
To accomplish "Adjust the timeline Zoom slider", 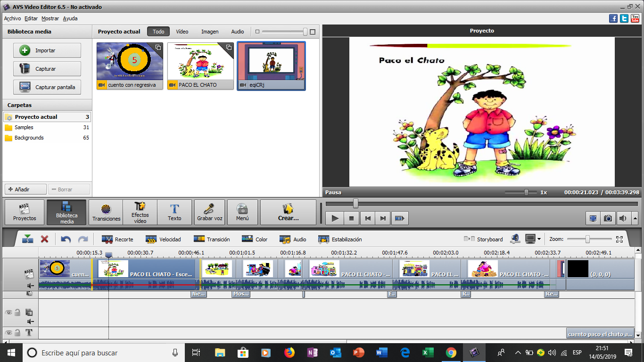I will tap(587, 239).
